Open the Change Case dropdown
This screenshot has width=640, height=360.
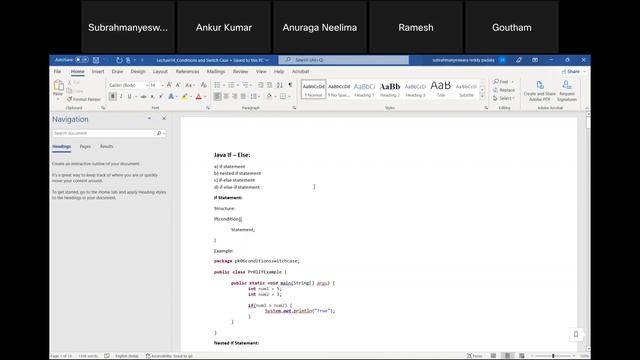(x=190, y=85)
